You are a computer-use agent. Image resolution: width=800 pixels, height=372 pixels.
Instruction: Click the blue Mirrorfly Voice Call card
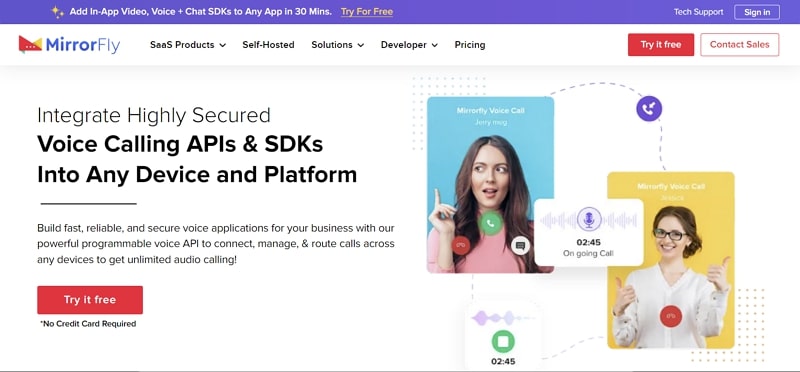coord(490,185)
